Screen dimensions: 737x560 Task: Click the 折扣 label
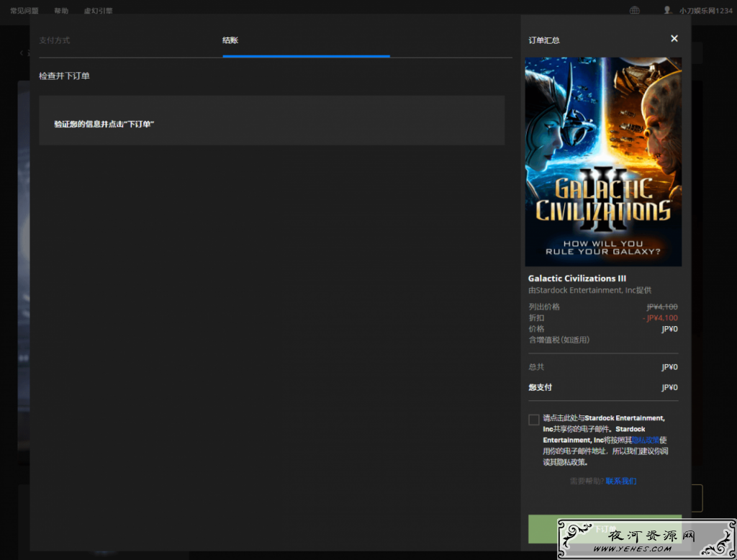pyautogui.click(x=536, y=318)
